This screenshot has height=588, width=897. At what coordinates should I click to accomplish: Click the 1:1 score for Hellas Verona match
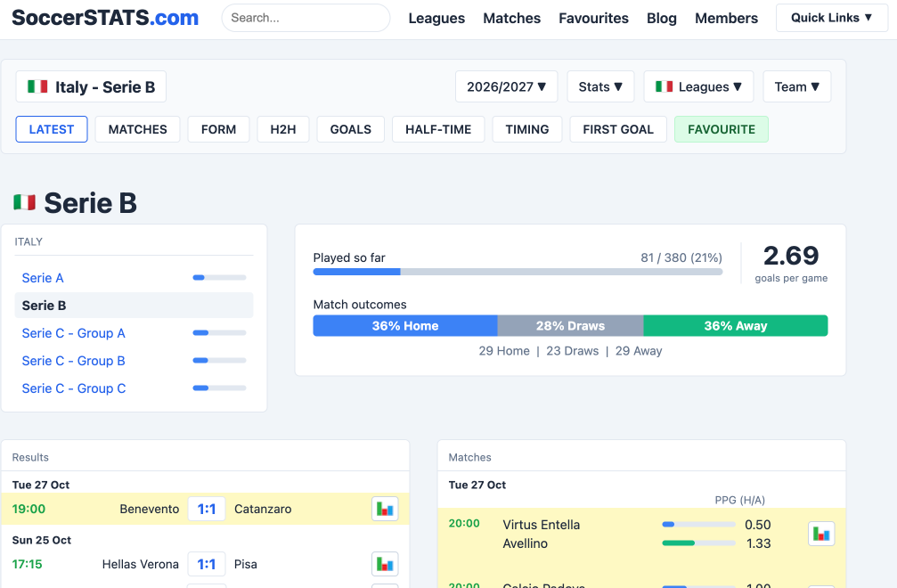tap(207, 564)
